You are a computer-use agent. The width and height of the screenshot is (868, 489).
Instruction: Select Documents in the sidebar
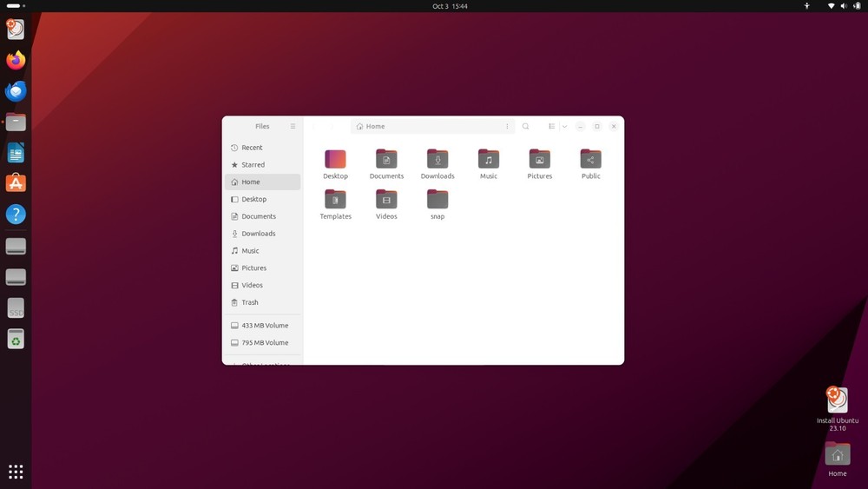pyautogui.click(x=262, y=216)
